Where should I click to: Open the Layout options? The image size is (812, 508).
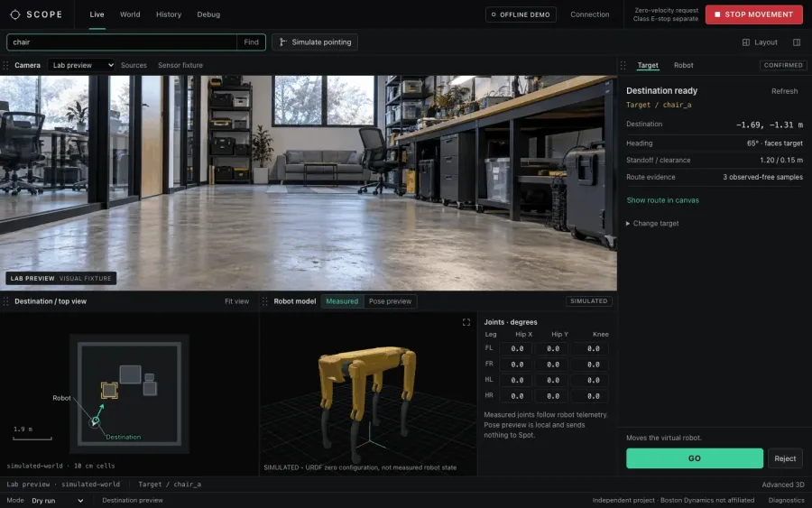coord(760,42)
